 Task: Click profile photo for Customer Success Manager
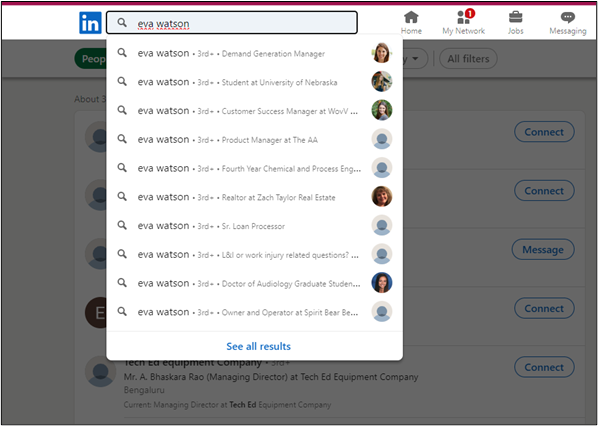pyautogui.click(x=382, y=110)
